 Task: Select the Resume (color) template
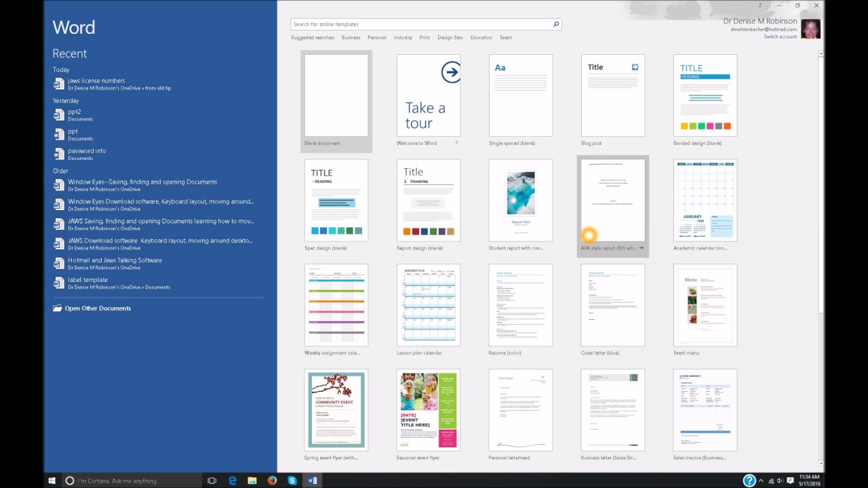[x=521, y=311]
